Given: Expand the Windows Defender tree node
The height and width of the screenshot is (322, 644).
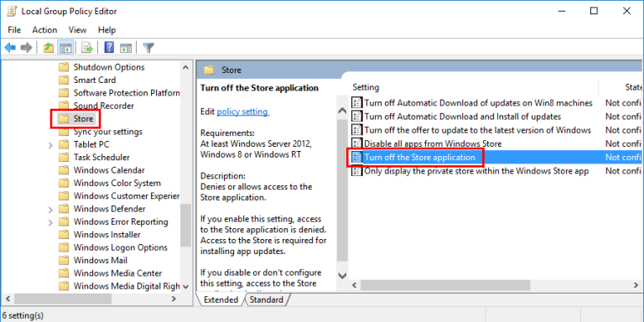Looking at the screenshot, I should tap(50, 210).
